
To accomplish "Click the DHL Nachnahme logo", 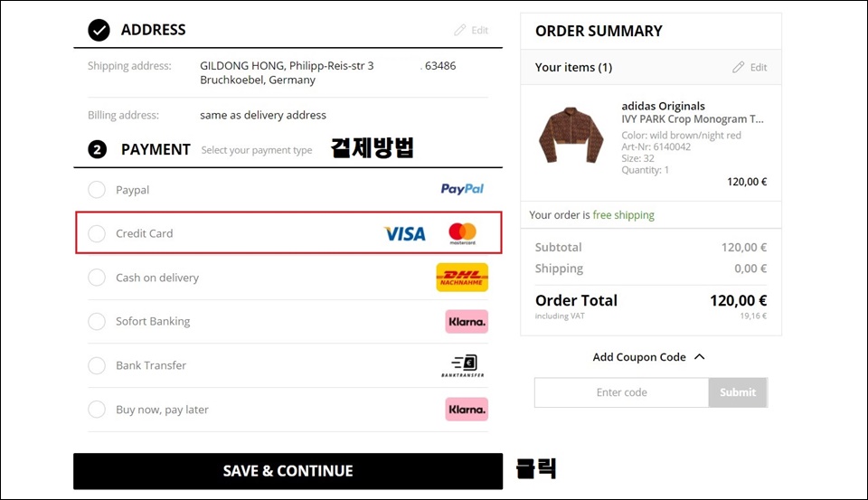I will [462, 277].
